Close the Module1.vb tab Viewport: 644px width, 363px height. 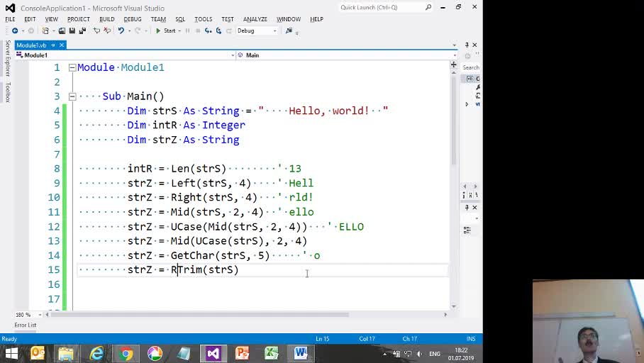pyautogui.click(x=62, y=45)
